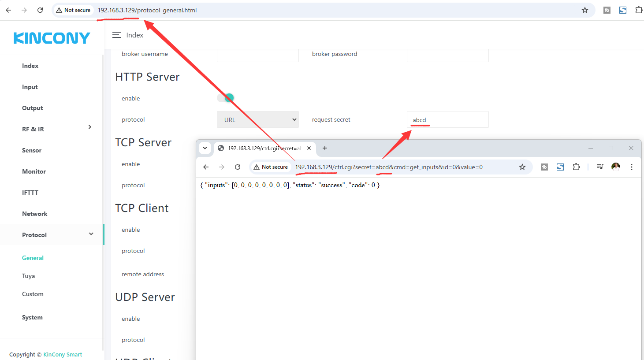The height and width of the screenshot is (360, 644).
Task: Open the tab search dropdown arrow
Action: 205,148
